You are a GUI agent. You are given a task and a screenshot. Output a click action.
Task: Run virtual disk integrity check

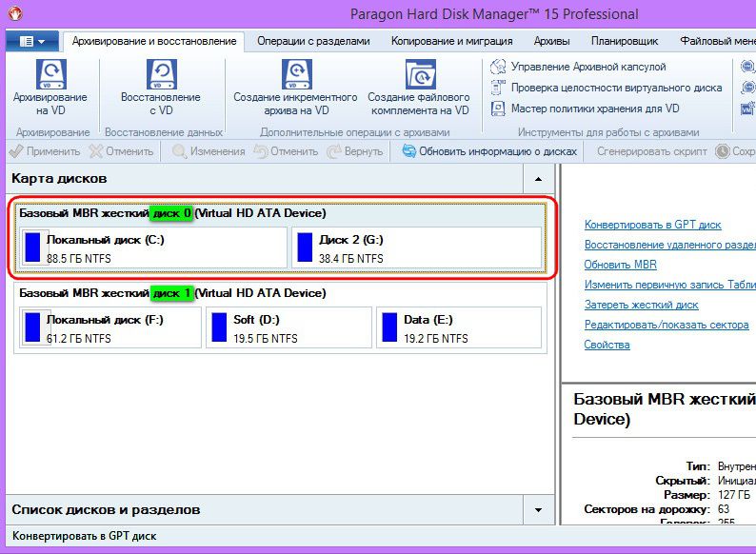[616, 88]
